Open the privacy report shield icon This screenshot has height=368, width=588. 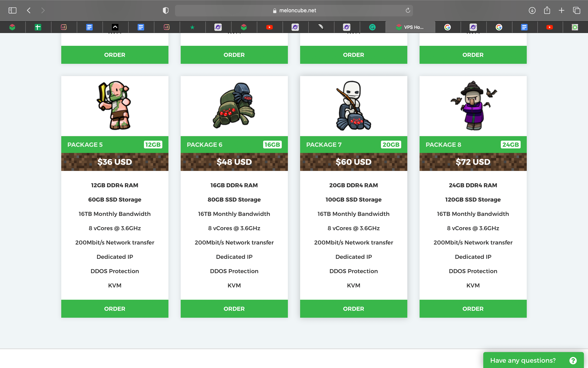pyautogui.click(x=165, y=10)
